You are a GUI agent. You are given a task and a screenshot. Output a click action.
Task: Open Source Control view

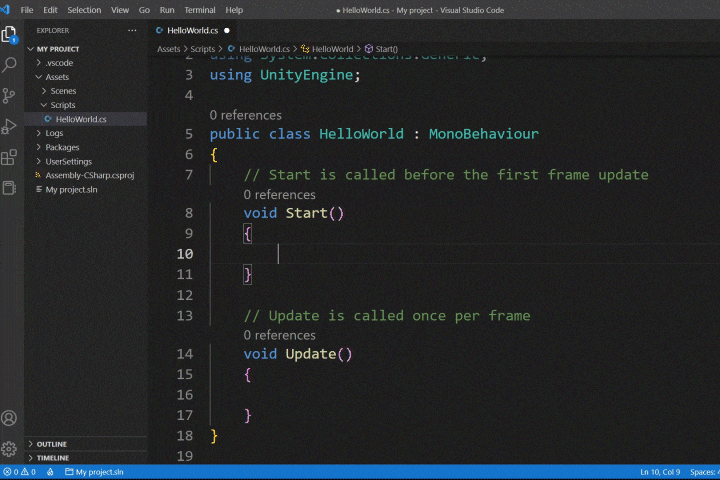tap(9, 96)
